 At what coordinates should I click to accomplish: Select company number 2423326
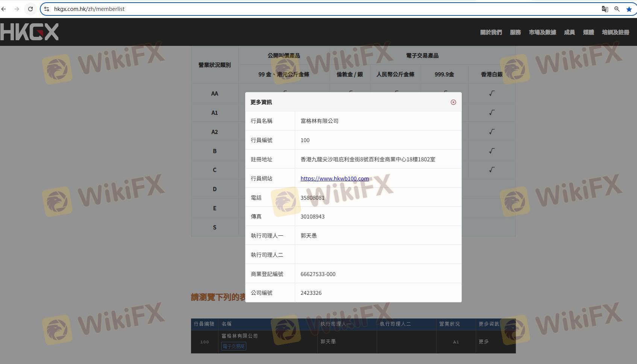click(311, 293)
